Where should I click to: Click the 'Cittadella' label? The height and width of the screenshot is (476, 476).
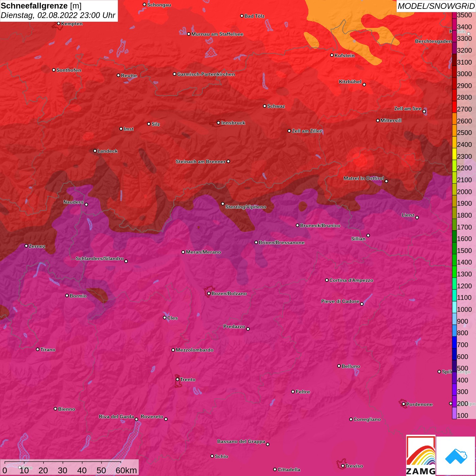pos(289,470)
